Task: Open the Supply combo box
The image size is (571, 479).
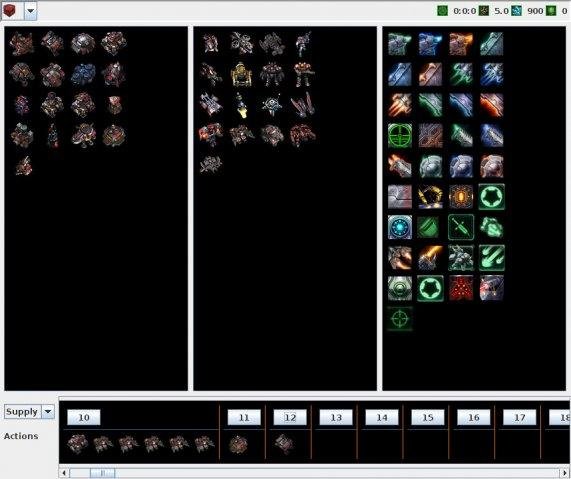Action: (29, 412)
